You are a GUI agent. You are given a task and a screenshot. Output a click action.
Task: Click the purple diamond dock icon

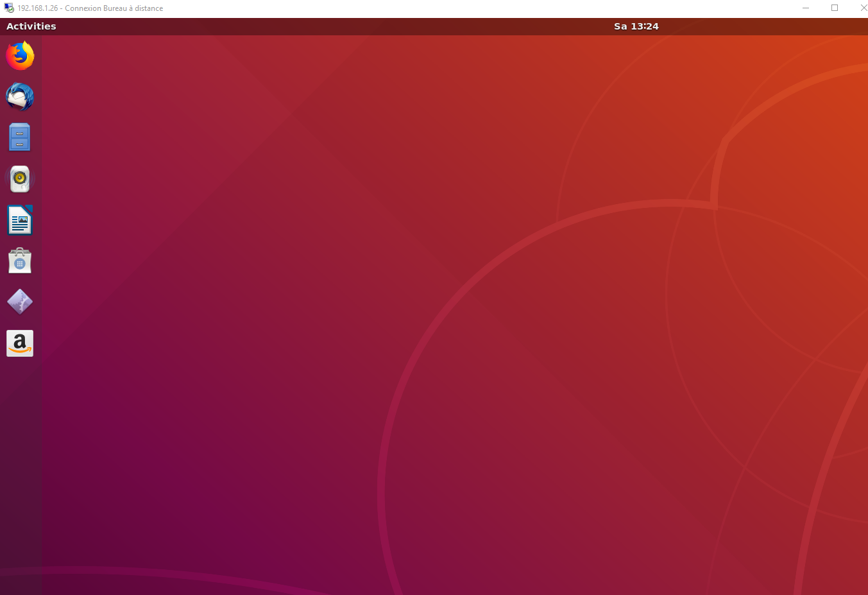coord(20,302)
